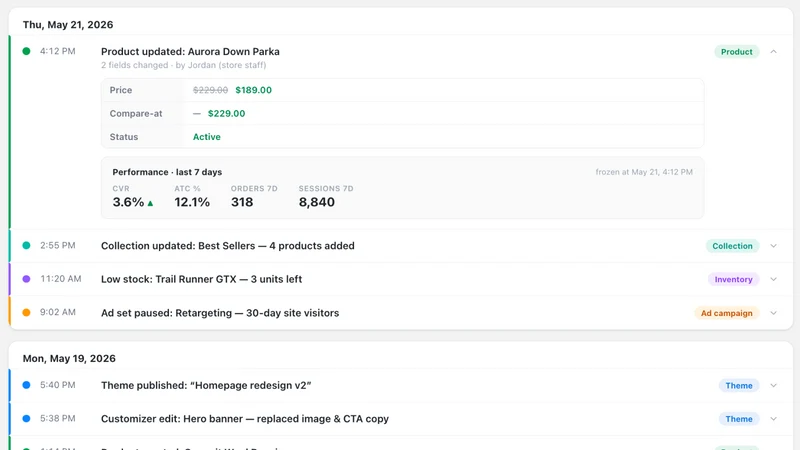This screenshot has width=800, height=450.
Task: Click the 'Performance · last 7 days' heading
Action: [167, 172]
